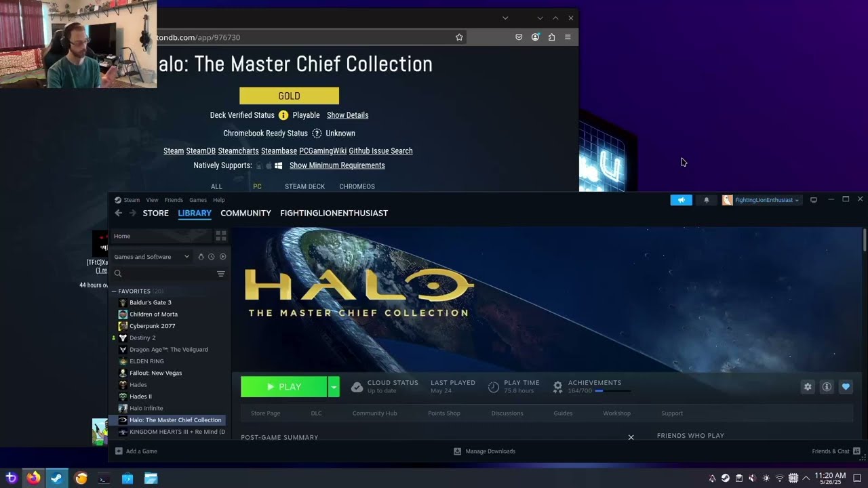The image size is (868, 488).
Task: Open the Games menu in Steam
Action: [198, 200]
